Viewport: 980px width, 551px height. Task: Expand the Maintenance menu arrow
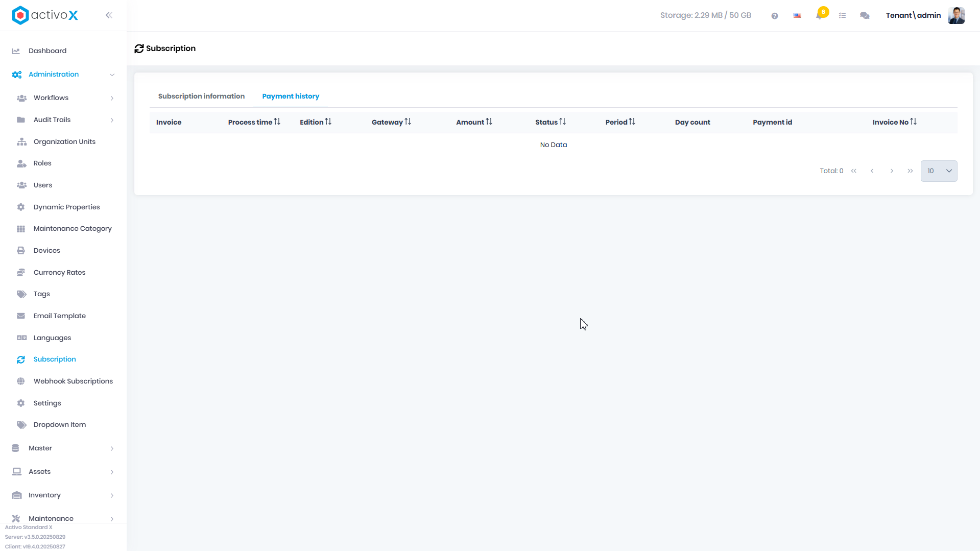click(x=112, y=519)
